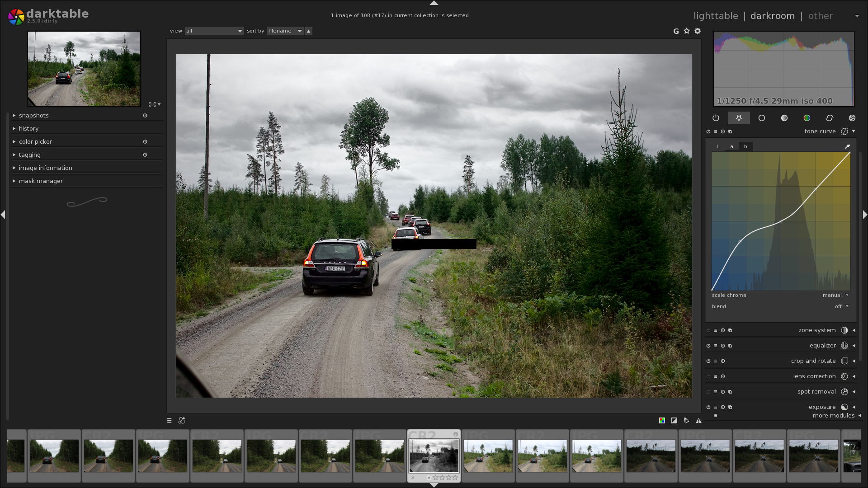Expand the mask manager panel
This screenshot has width=868, height=488.
click(87, 181)
